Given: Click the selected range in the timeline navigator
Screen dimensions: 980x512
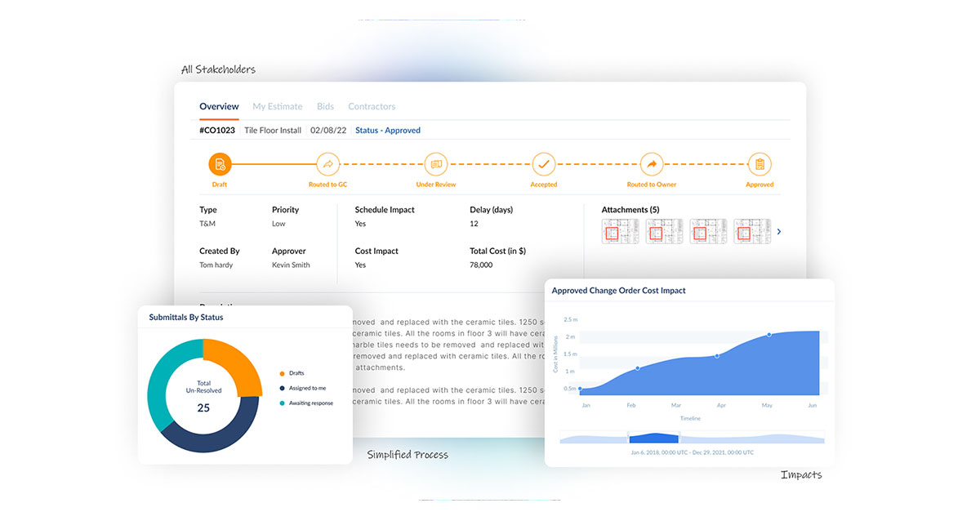Looking at the screenshot, I should point(654,439).
